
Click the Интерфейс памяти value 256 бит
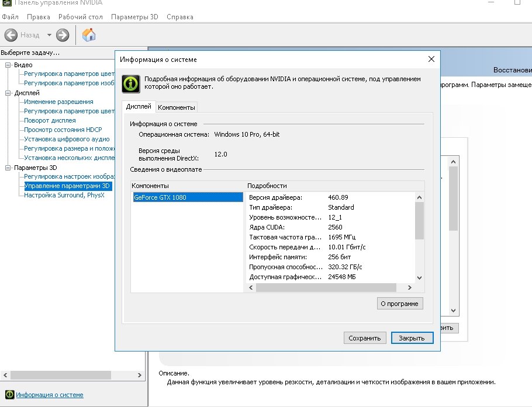pyautogui.click(x=339, y=257)
